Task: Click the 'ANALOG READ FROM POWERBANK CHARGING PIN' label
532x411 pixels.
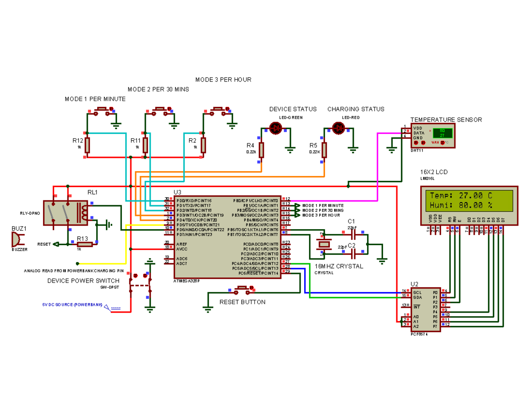Action: 73,270
